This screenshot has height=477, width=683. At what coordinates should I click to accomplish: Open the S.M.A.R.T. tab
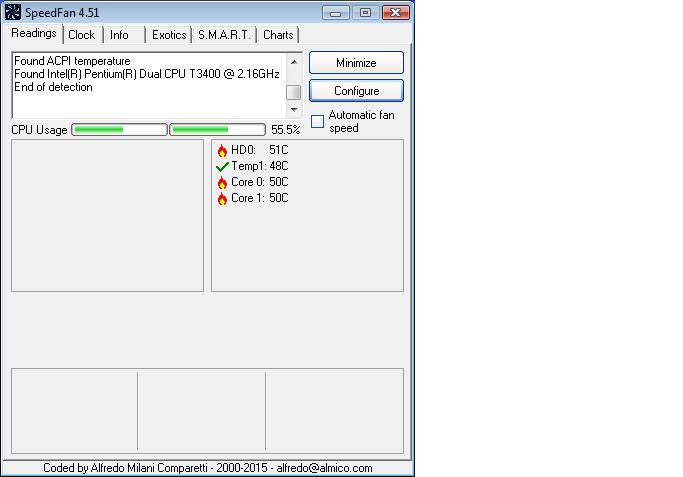[224, 35]
